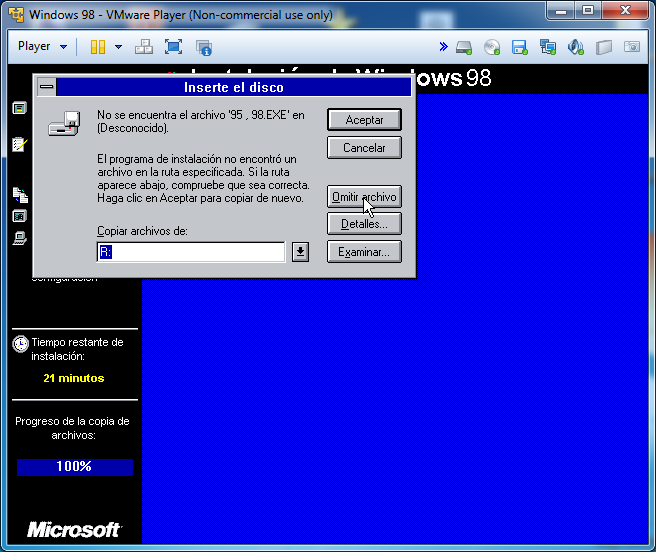Click the CD/DVD drive device icon
656x552 pixels.
coord(492,47)
